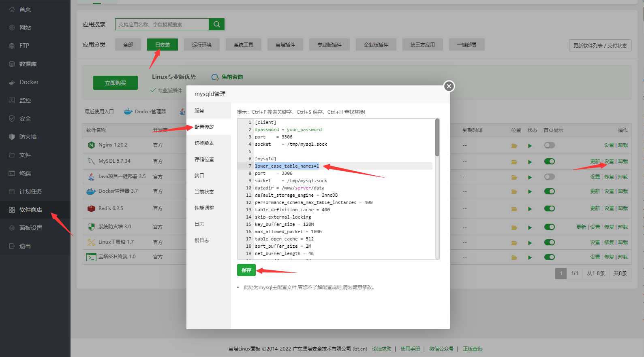Switch to 性能调整 tab

(x=204, y=208)
